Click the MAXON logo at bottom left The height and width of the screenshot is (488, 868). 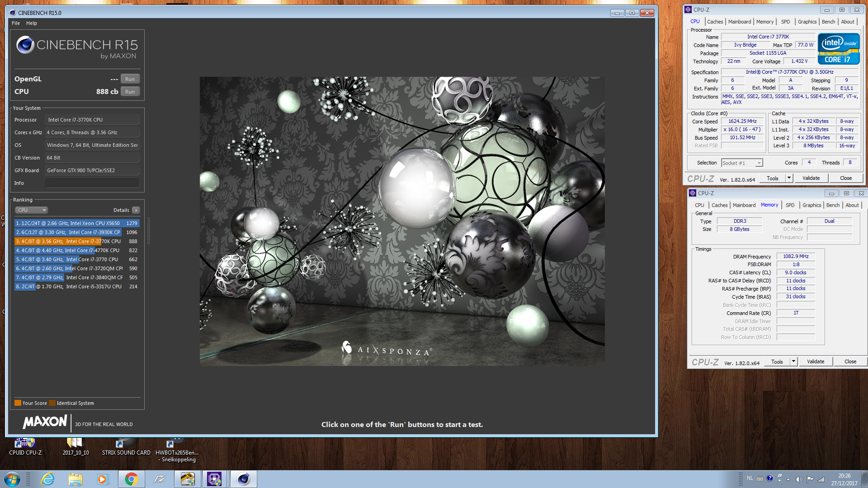pyautogui.click(x=45, y=422)
